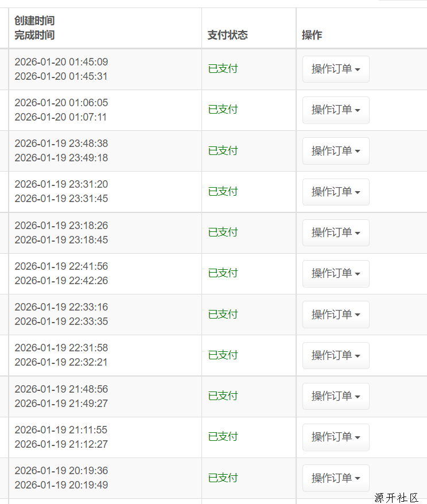Screen dimensions: 427x504
Task: Click the 源开社区 watermark text
Action: (x=397, y=498)
